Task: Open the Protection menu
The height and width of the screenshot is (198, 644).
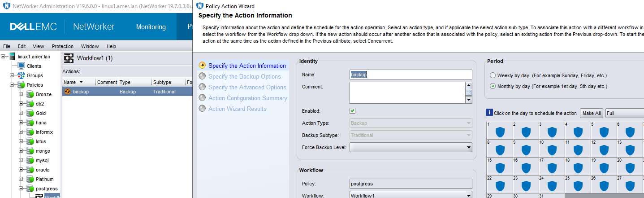Action: [x=63, y=46]
